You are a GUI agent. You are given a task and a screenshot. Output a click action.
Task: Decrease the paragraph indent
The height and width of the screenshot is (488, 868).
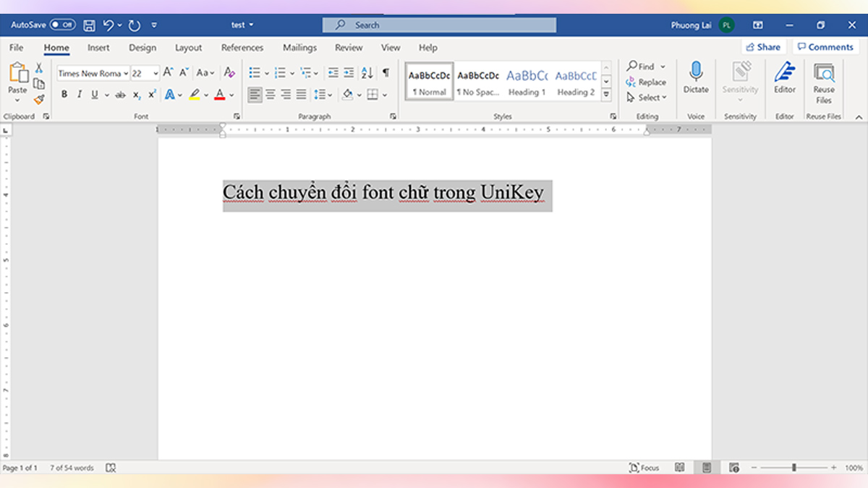tap(333, 73)
